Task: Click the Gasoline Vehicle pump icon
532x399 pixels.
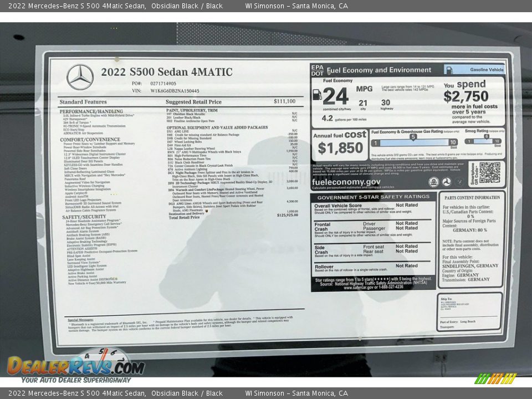Action: (x=449, y=70)
